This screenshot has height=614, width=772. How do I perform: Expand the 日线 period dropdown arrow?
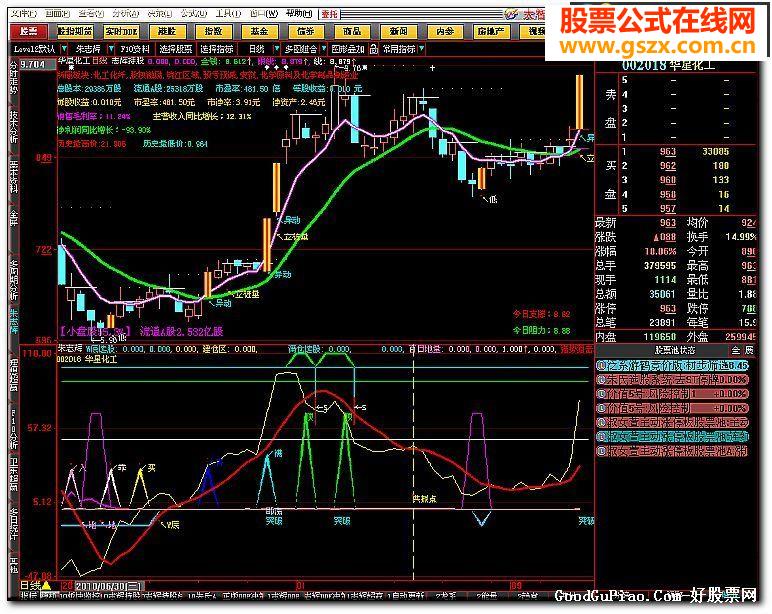point(276,49)
